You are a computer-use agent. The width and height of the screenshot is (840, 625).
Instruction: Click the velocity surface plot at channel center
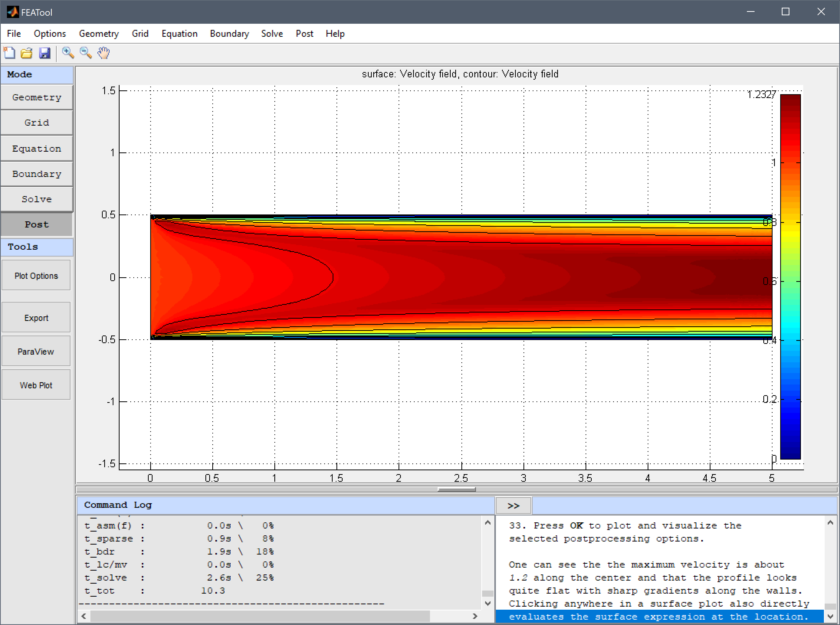point(461,277)
